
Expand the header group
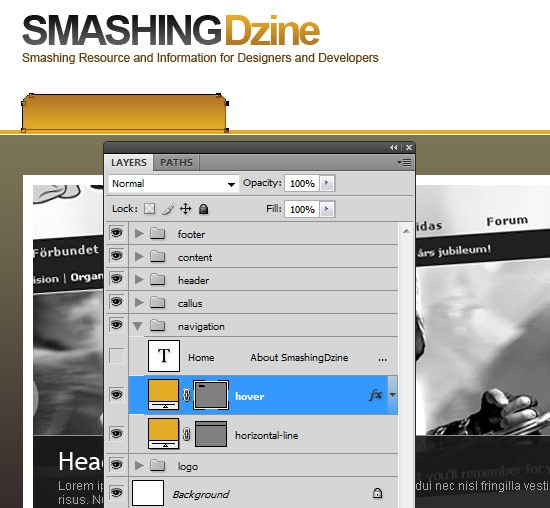[139, 280]
